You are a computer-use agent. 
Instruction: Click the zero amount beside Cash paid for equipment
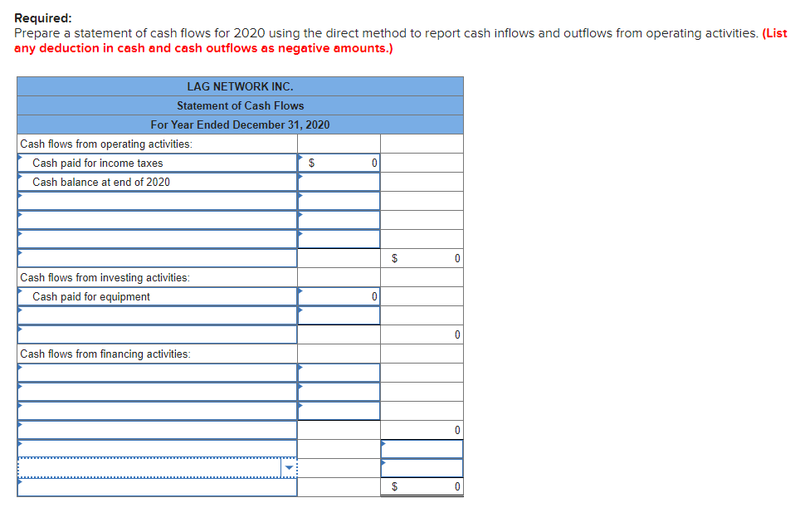coord(338,296)
